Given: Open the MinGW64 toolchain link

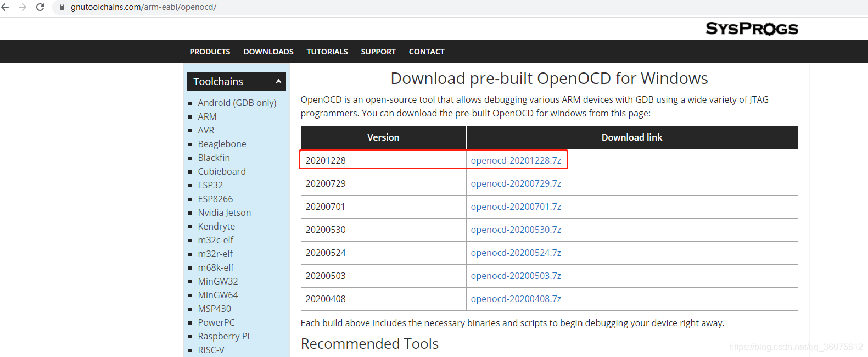Looking at the screenshot, I should 218,295.
